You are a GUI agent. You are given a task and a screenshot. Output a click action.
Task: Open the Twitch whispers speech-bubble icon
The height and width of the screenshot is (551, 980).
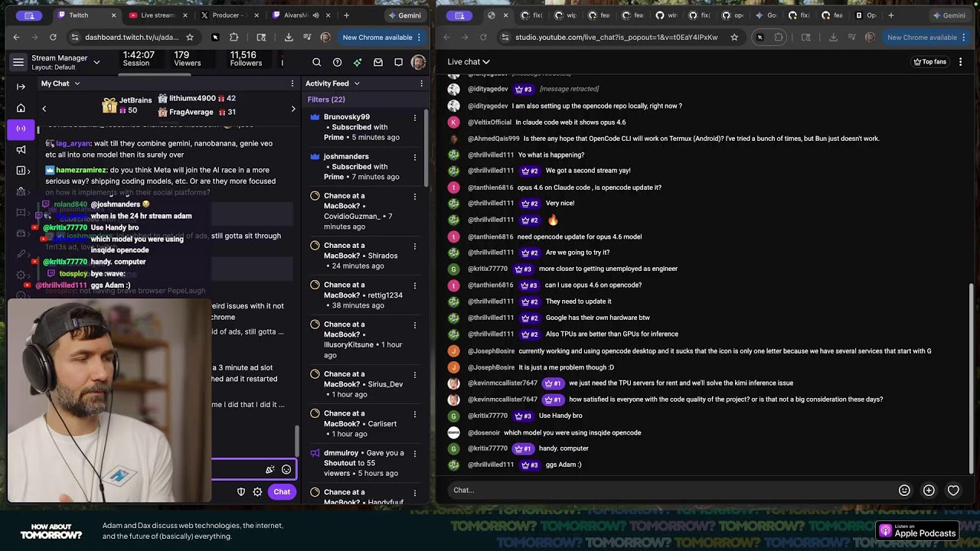pos(398,63)
